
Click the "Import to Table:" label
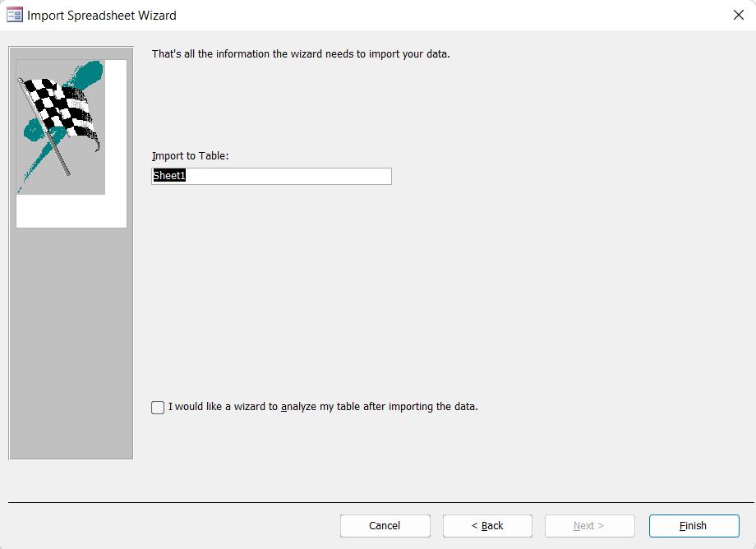pyautogui.click(x=190, y=155)
